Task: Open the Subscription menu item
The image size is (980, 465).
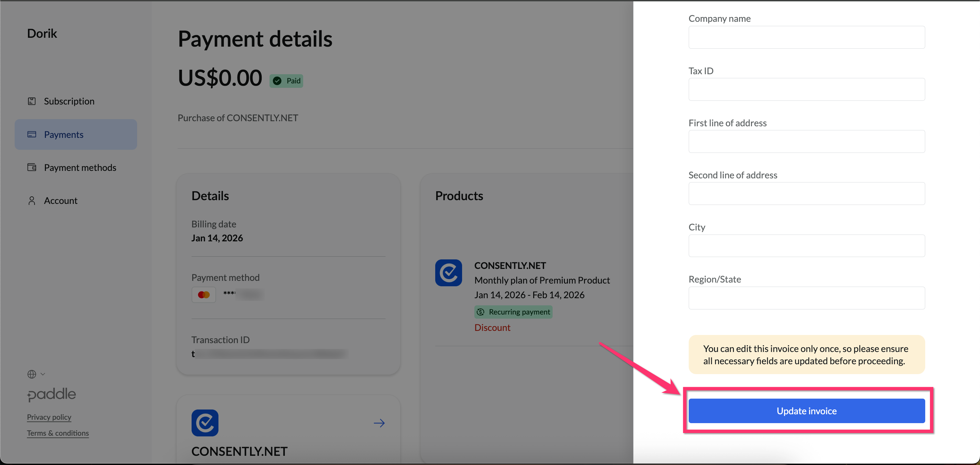Action: [69, 101]
